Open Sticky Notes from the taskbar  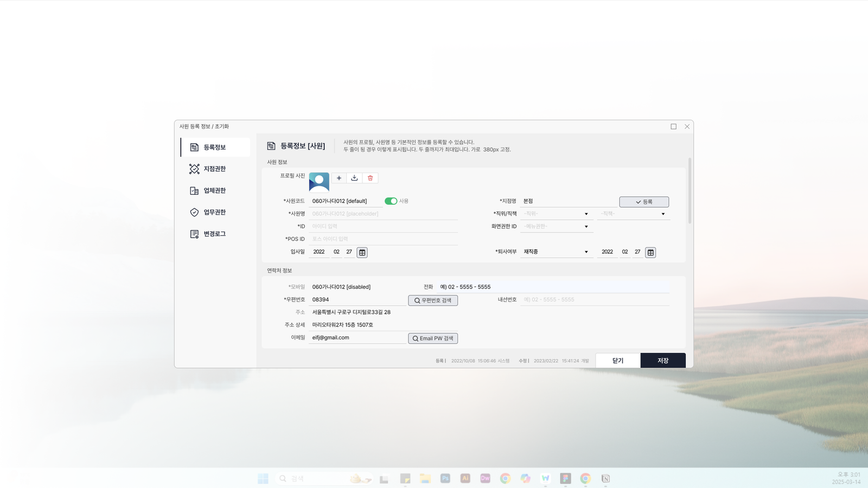click(x=405, y=478)
